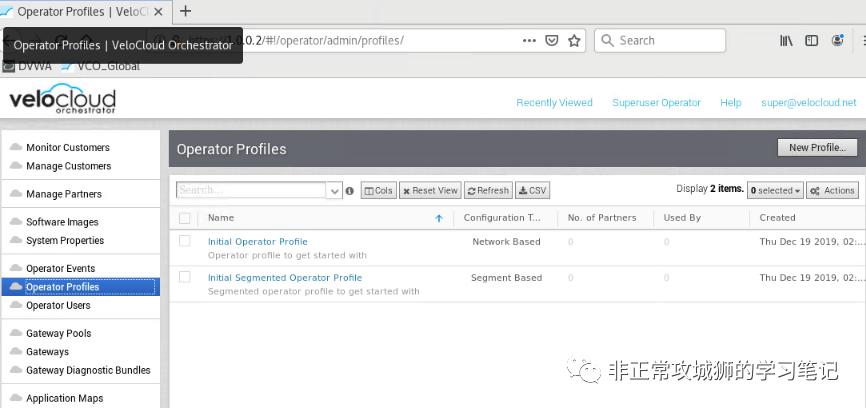Click cloud icon next to Monitor Customers
Screen dimensions: 866x408
tap(17, 147)
